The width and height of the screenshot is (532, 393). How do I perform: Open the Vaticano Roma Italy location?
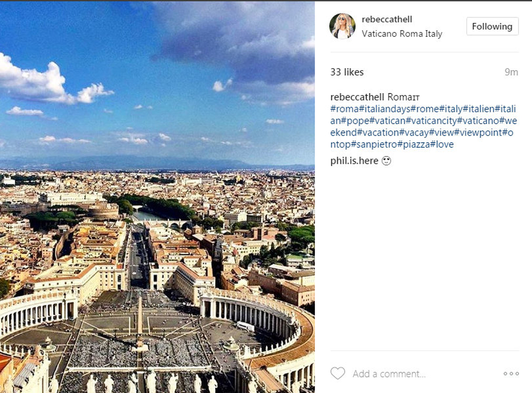(x=402, y=34)
